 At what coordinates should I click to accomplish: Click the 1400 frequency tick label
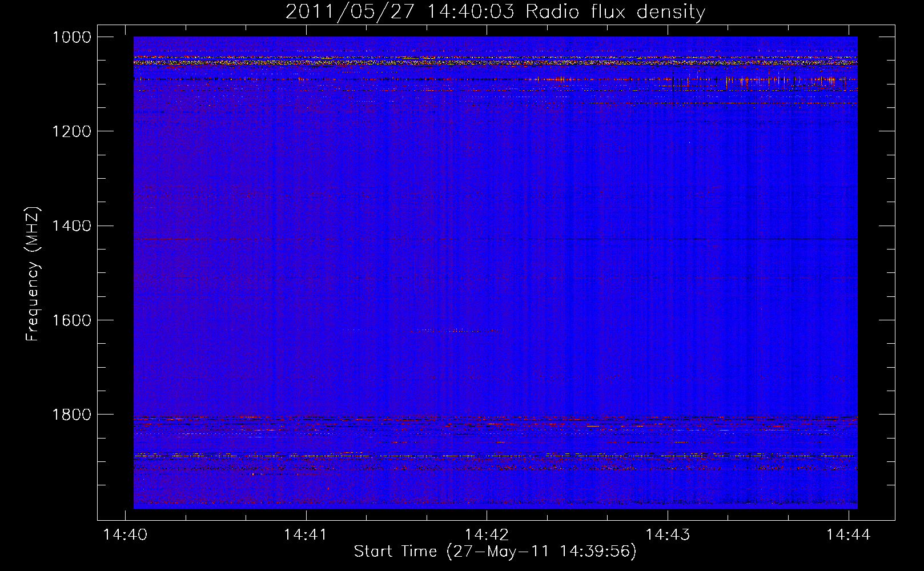(72, 226)
